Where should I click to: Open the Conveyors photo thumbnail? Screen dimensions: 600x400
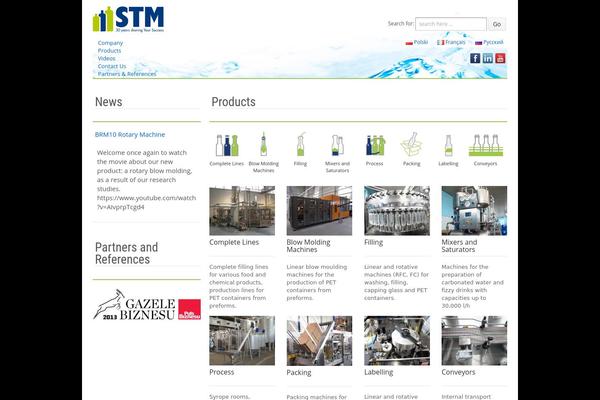(474, 340)
